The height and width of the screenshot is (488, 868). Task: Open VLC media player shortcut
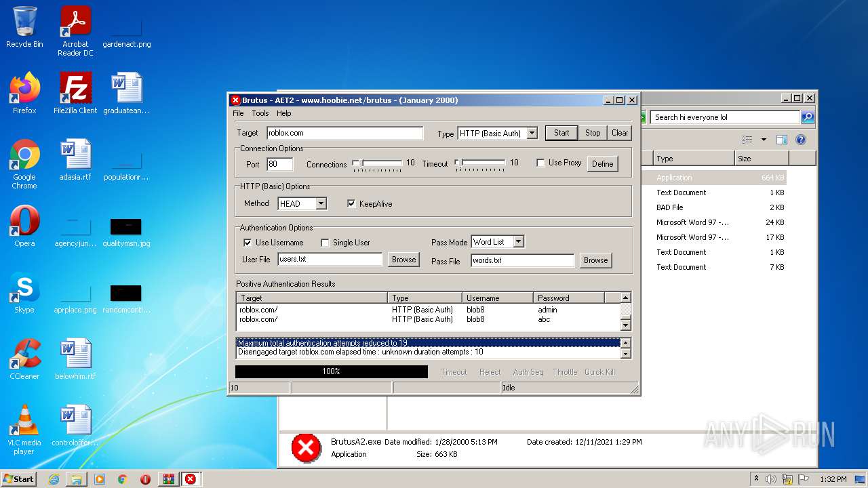click(24, 430)
